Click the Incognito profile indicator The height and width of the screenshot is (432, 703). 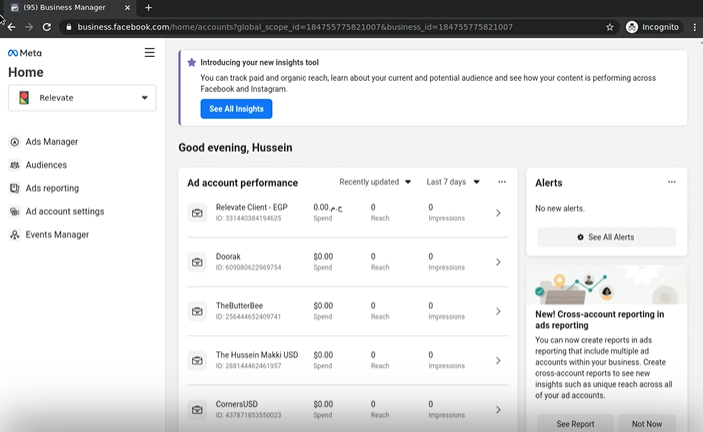(653, 27)
